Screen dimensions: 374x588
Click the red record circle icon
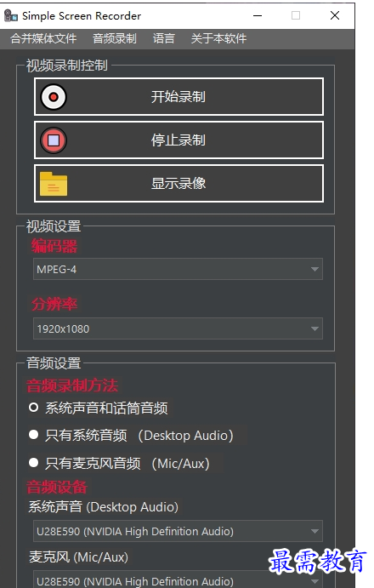coord(54,97)
